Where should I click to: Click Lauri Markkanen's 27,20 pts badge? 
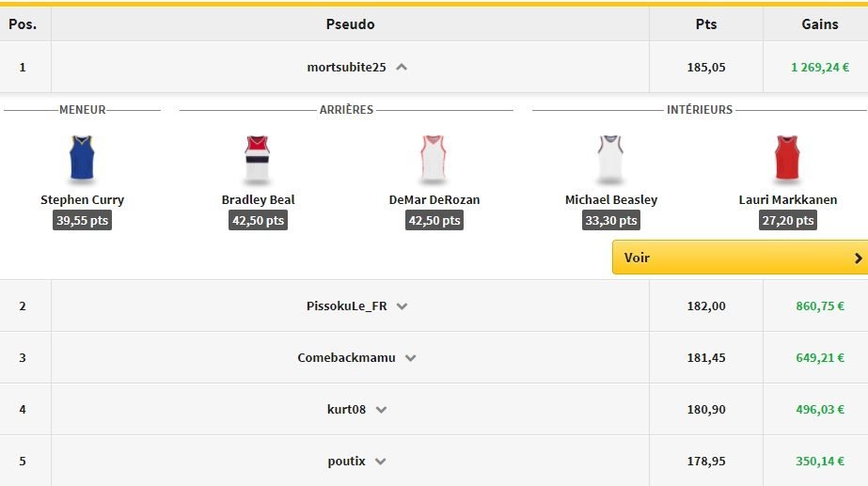point(787,221)
